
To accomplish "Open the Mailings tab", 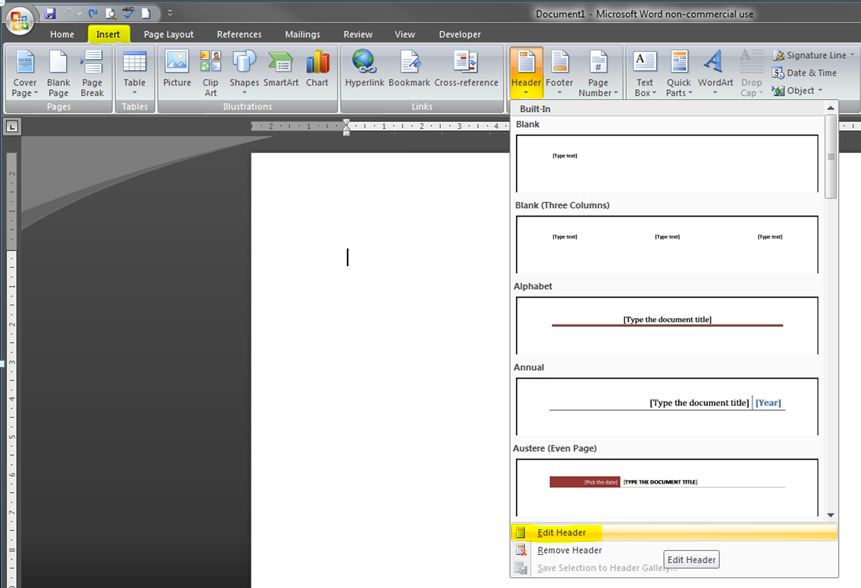I will (x=303, y=34).
